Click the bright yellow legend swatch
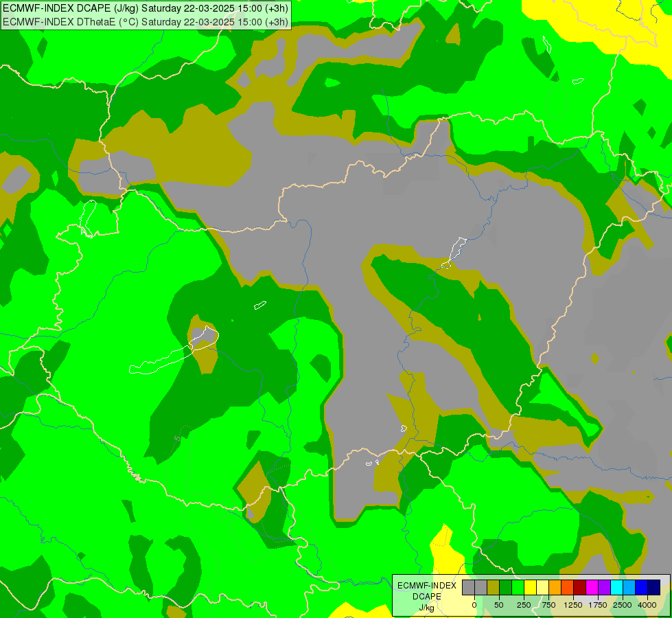672x618 pixels. click(x=530, y=588)
